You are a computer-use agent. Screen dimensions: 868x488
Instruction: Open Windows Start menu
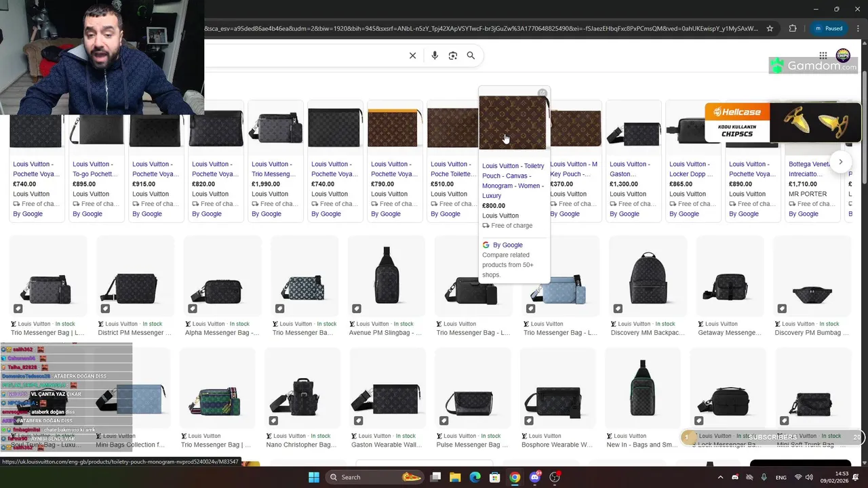click(x=313, y=477)
